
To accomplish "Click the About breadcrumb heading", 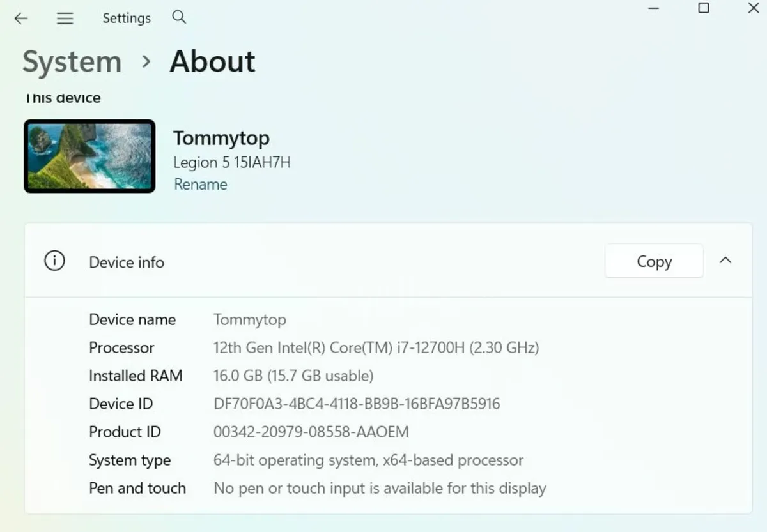I will (212, 62).
